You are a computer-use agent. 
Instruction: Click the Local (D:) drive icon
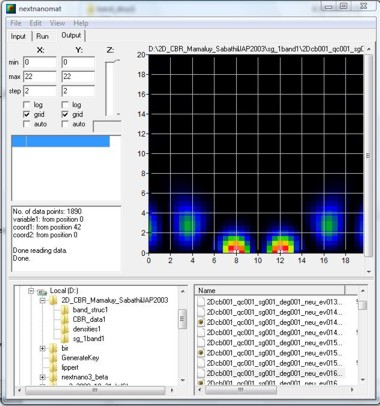pyautogui.click(x=42, y=292)
